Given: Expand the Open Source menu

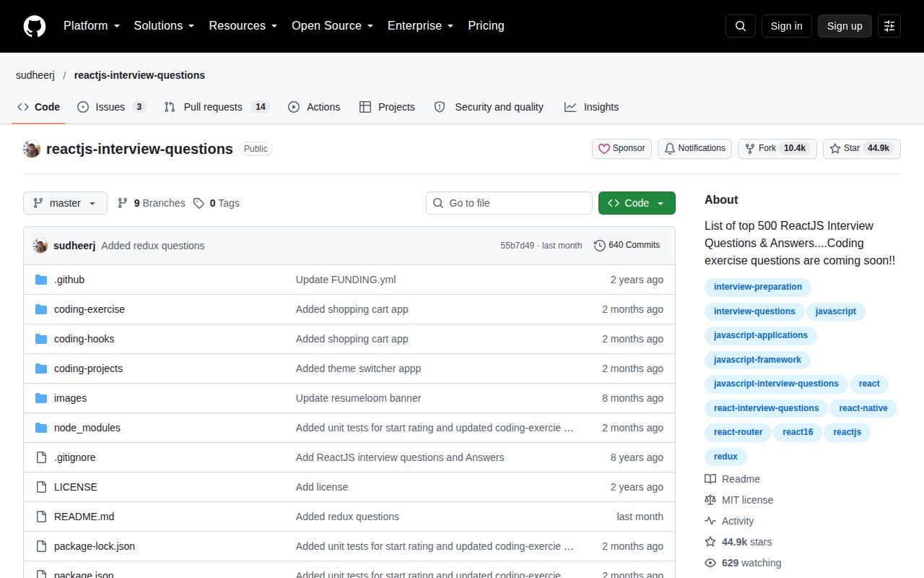Looking at the screenshot, I should click(333, 26).
